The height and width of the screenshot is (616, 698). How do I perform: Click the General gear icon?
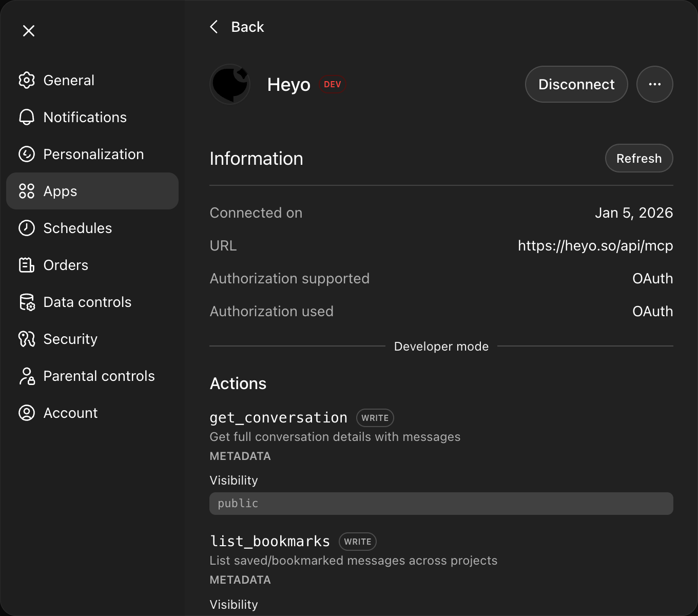click(27, 80)
